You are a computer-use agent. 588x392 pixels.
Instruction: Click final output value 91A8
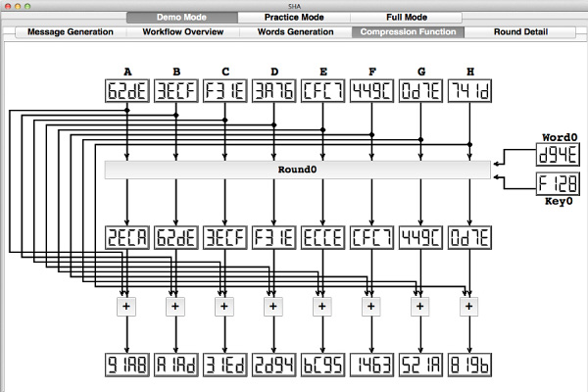pos(127,365)
